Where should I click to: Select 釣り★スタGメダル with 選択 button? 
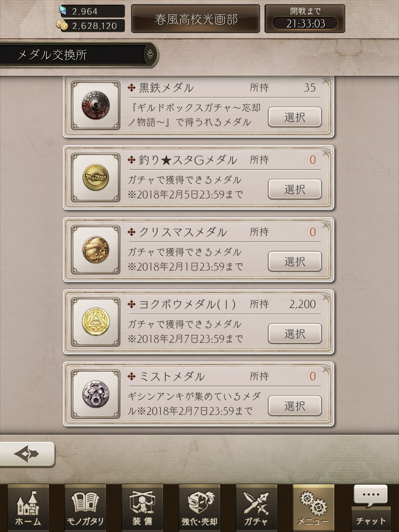295,189
